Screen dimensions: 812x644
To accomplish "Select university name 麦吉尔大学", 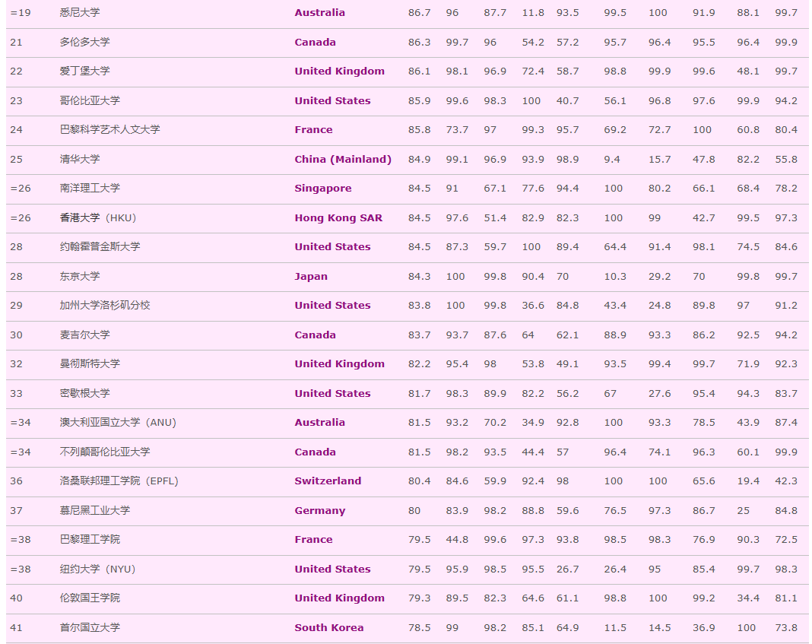I will (84, 335).
